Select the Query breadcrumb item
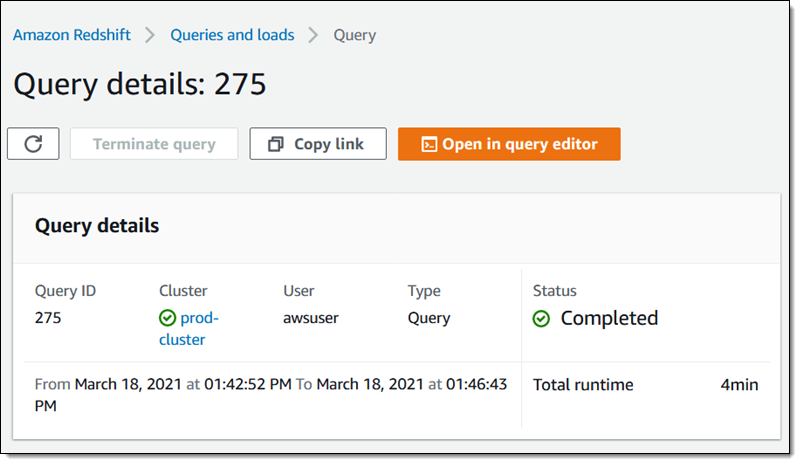The width and height of the screenshot is (800, 464). 354,35
